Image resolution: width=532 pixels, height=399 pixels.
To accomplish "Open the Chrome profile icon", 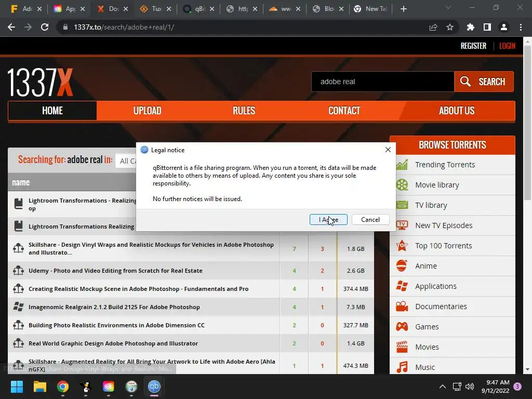I will pyautogui.click(x=504, y=27).
